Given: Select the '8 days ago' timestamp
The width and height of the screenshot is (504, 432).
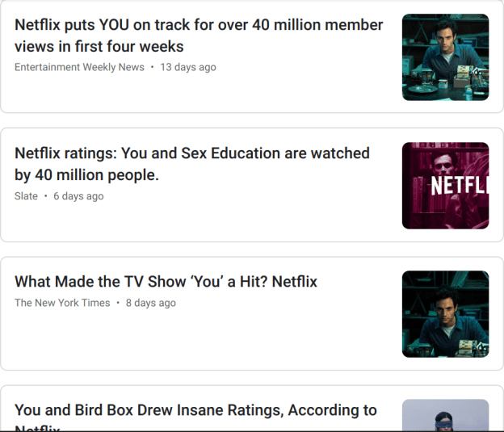Looking at the screenshot, I should coord(151,303).
